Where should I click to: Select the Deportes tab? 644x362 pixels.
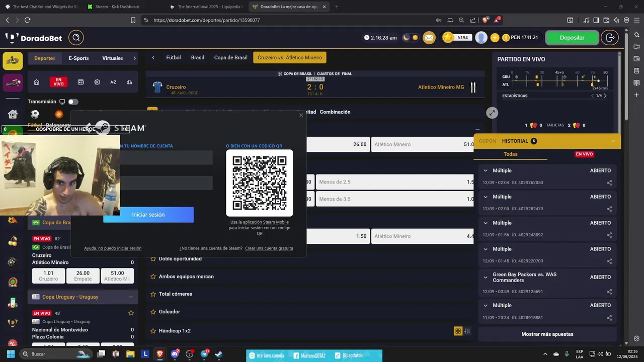45,58
